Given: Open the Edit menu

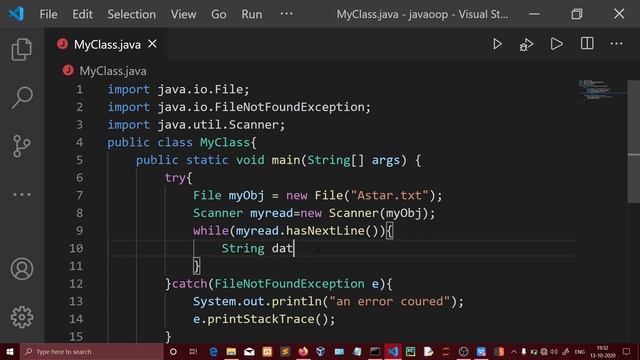Looking at the screenshot, I should point(82,14).
